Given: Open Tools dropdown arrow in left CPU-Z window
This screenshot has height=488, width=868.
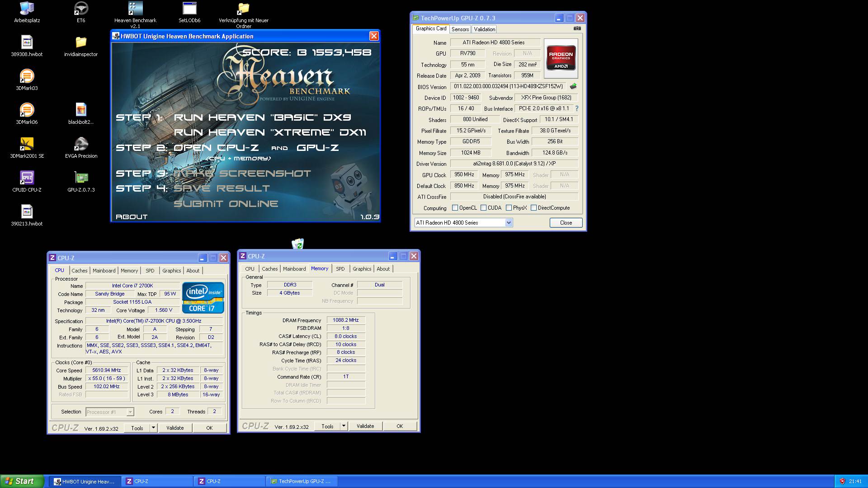Looking at the screenshot, I should (153, 428).
